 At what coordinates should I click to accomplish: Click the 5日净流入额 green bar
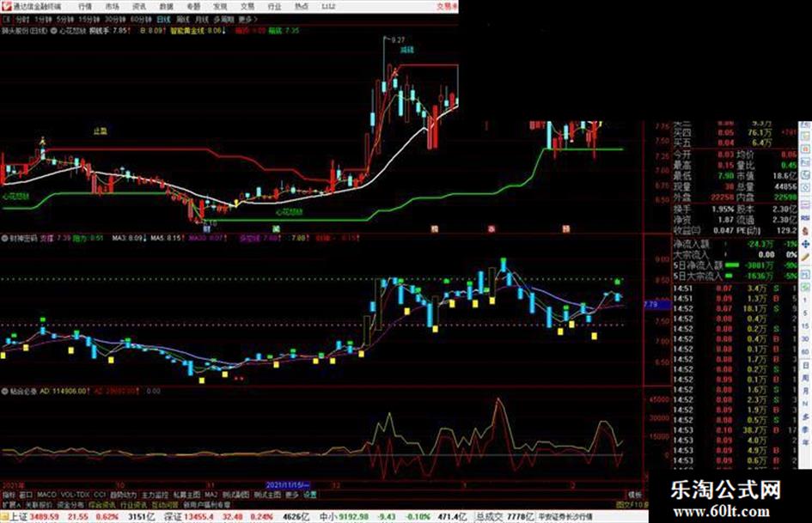(732, 265)
